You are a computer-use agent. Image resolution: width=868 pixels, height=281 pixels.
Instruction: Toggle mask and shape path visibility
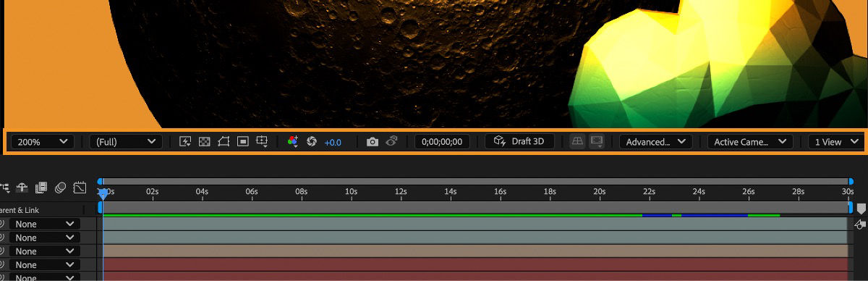pos(224,142)
